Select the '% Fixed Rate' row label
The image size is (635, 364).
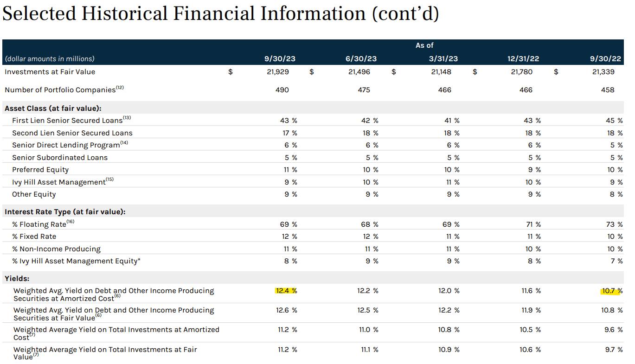[35, 236]
